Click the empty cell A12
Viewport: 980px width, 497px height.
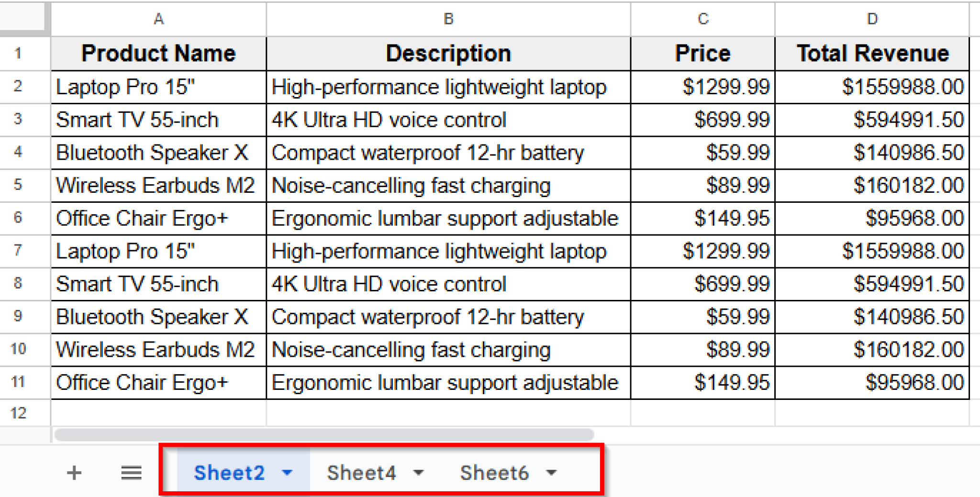tap(158, 411)
